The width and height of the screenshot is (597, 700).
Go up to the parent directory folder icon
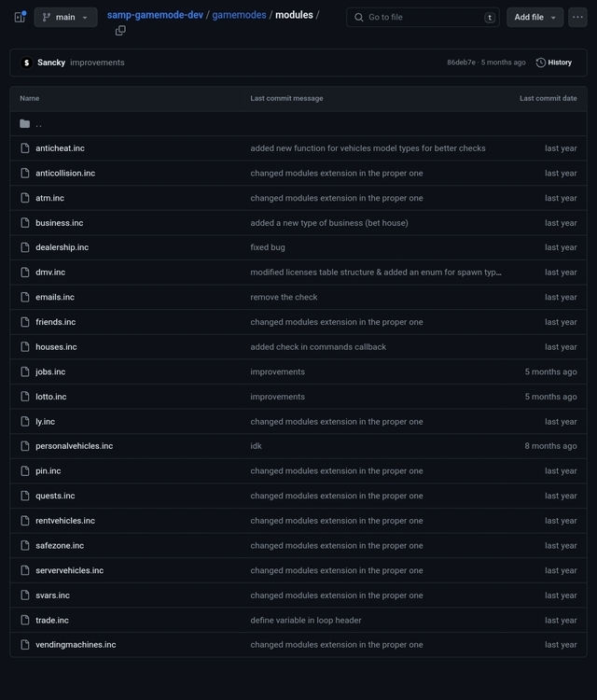tap(24, 123)
